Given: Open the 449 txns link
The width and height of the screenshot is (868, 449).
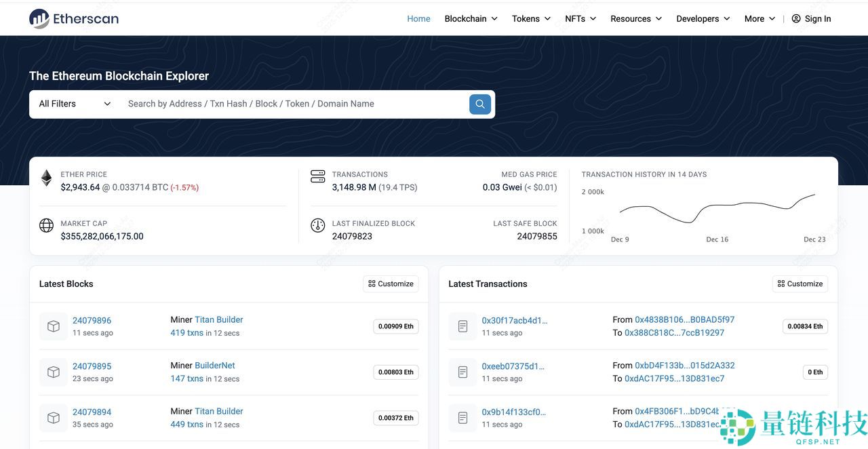Looking at the screenshot, I should 187,425.
